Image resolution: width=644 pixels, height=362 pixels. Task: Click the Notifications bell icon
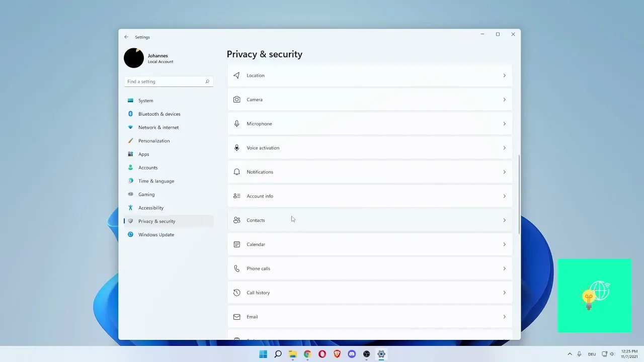[x=236, y=172]
